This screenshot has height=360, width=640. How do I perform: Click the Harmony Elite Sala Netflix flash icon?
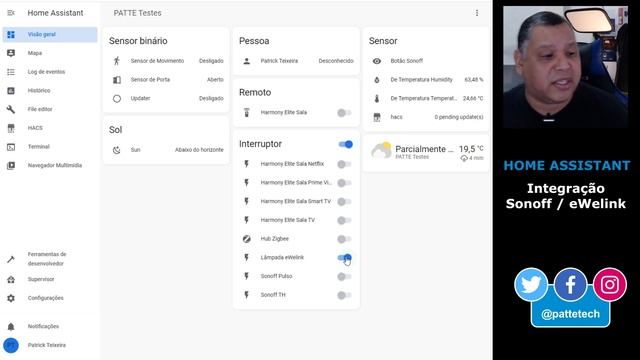coord(247,164)
